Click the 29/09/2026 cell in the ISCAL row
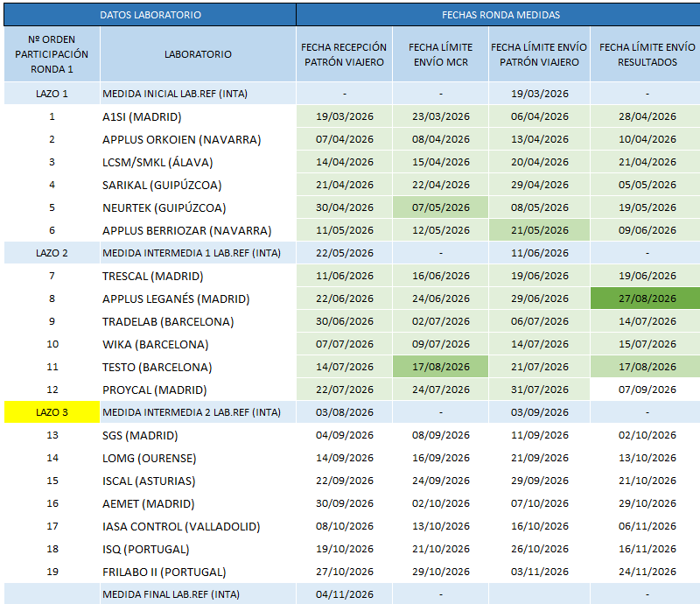Screen dimensions: 700x604 (539, 481)
